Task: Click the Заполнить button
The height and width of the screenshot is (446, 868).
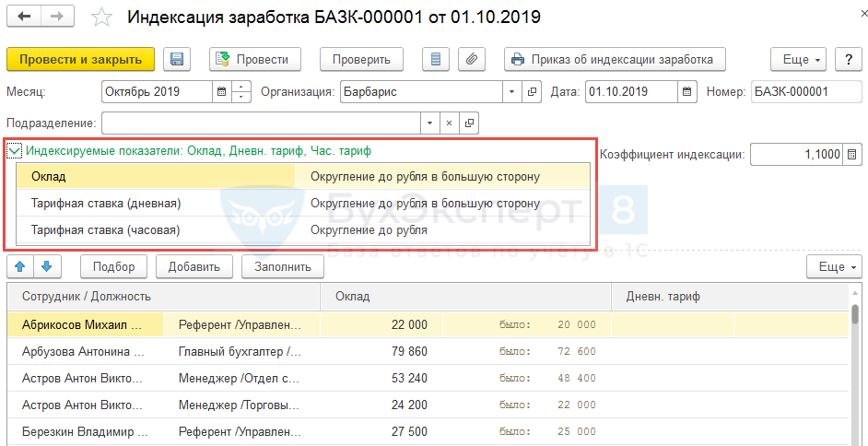Action: coord(283,267)
